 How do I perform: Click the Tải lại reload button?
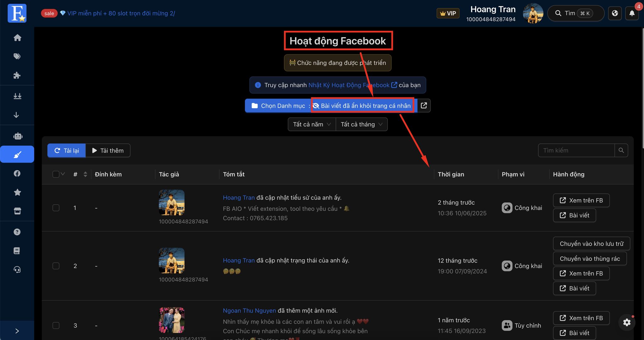pos(67,150)
